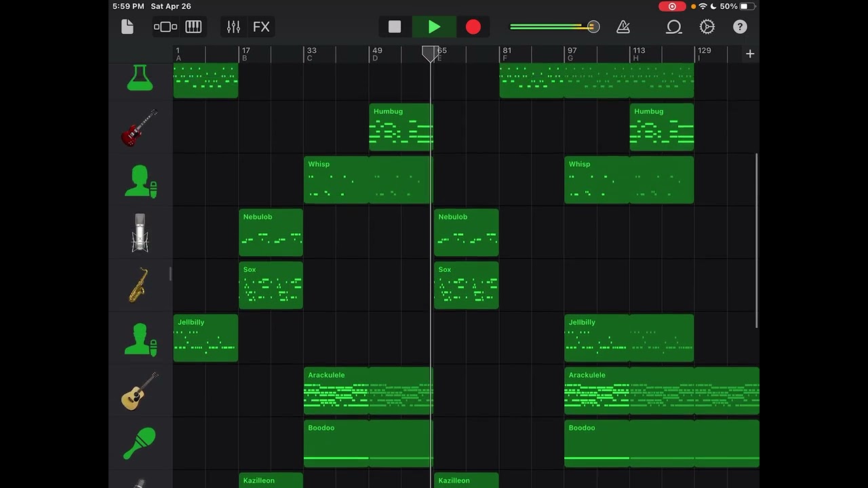Open track controls mixer sliders
868x488 pixels.
pyautogui.click(x=233, y=27)
